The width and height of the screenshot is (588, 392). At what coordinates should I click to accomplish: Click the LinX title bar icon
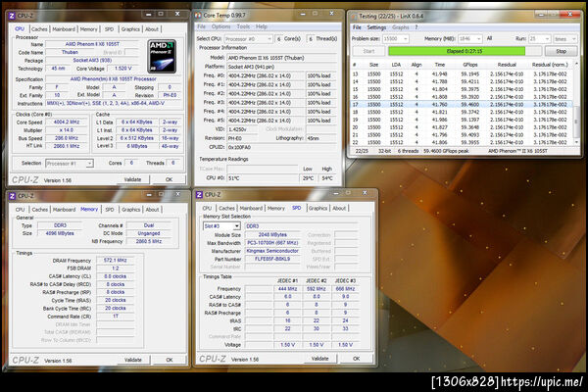click(353, 16)
